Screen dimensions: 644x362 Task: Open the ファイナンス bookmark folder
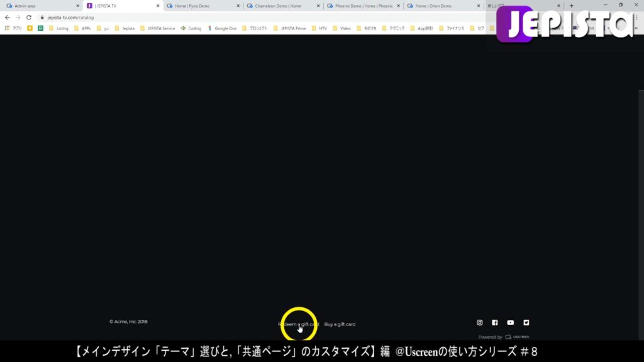click(452, 28)
